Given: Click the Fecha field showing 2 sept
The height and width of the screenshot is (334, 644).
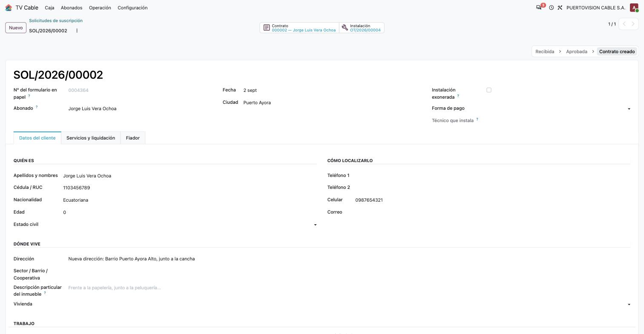Looking at the screenshot, I should click(x=333, y=90).
